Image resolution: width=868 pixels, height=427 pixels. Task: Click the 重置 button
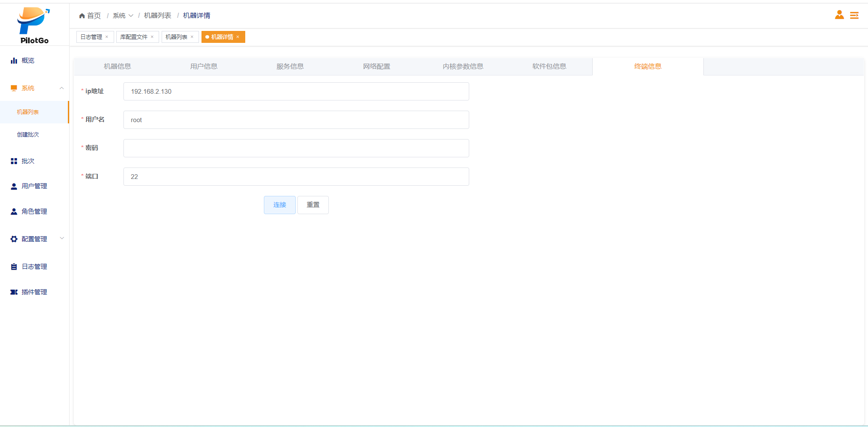(x=313, y=205)
